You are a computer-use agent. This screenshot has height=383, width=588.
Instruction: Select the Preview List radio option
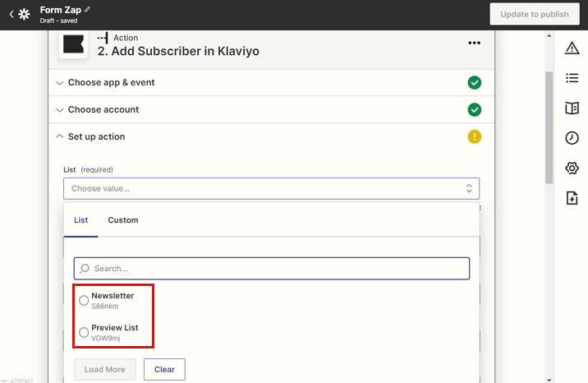84,332
